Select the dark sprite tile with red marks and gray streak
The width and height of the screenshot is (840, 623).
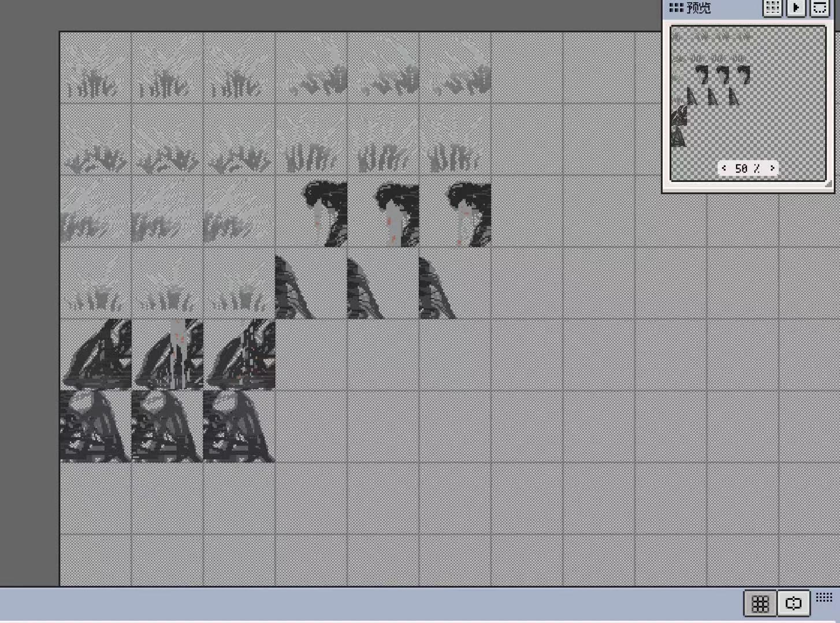pyautogui.click(x=168, y=355)
